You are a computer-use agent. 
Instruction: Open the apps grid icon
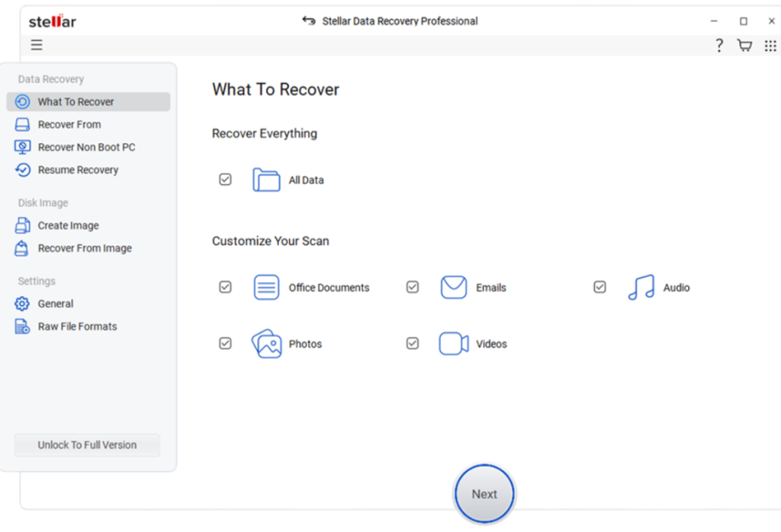(770, 46)
